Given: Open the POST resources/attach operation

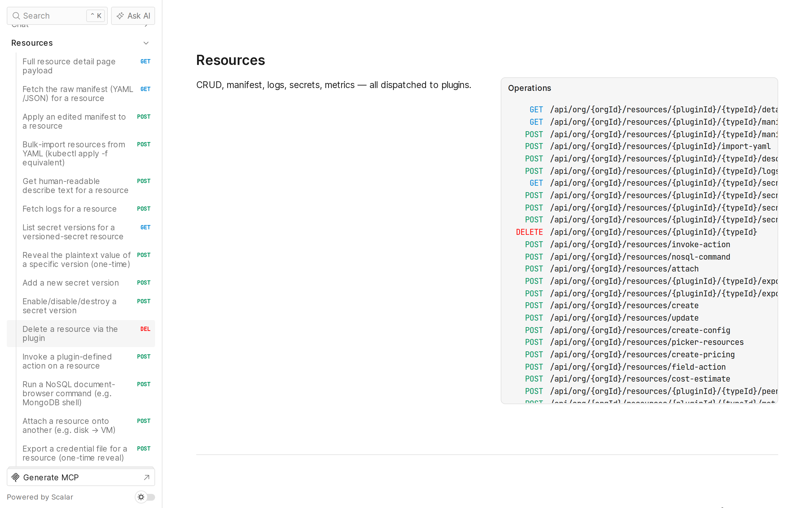Looking at the screenshot, I should point(612,269).
